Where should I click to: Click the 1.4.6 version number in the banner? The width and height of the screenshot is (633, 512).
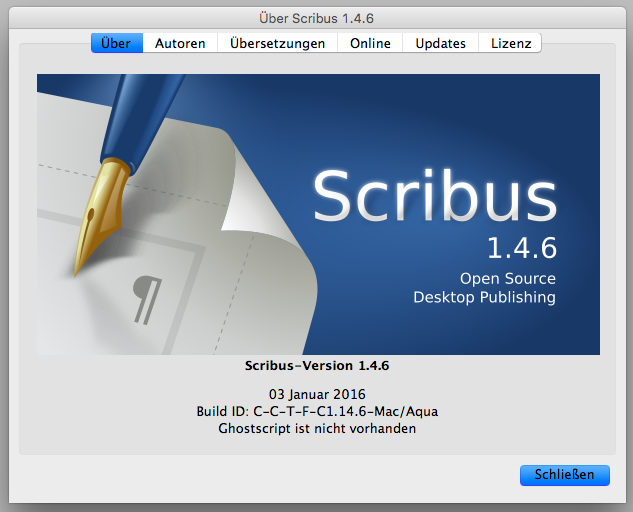click(x=521, y=247)
